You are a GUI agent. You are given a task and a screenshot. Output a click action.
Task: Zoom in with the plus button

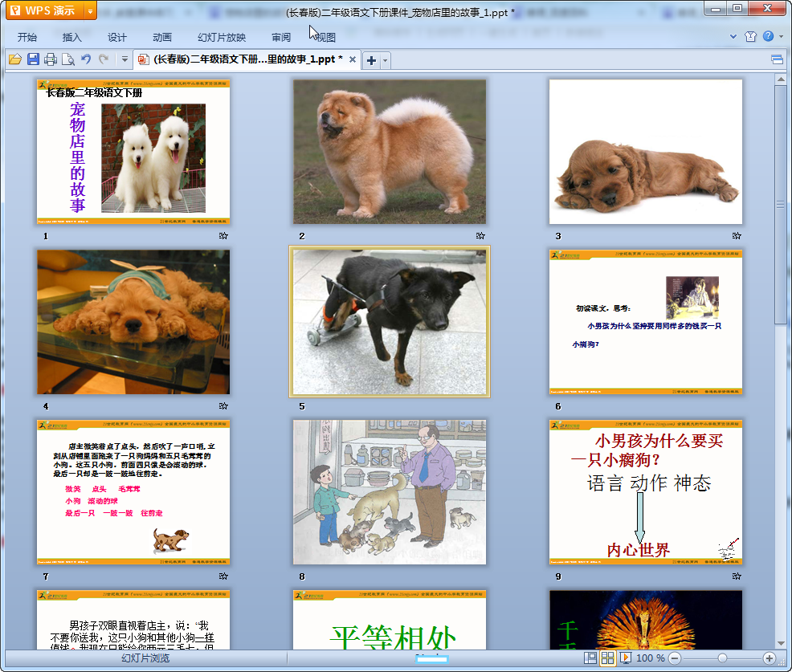770,658
